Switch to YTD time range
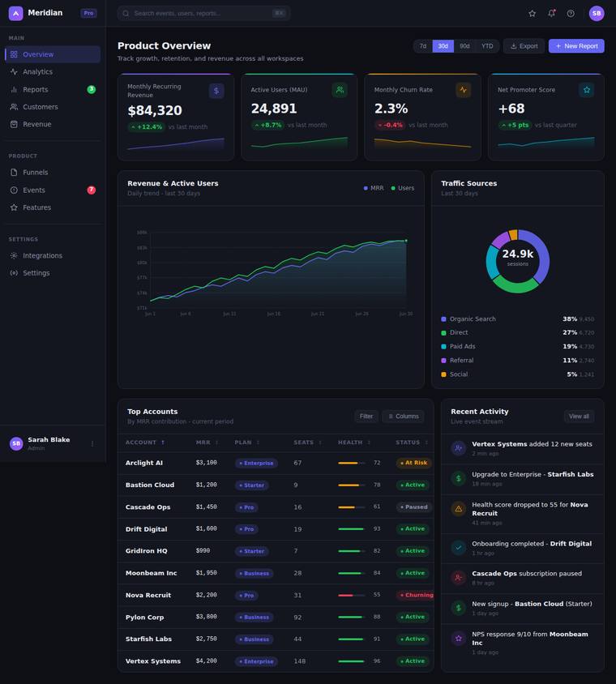The height and width of the screenshot is (684, 616). coord(487,46)
